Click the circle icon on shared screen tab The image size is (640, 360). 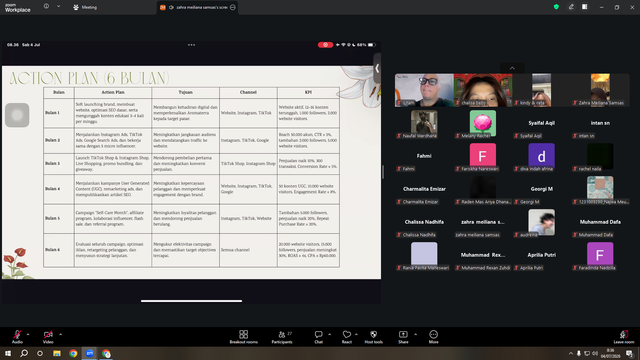pos(233,7)
